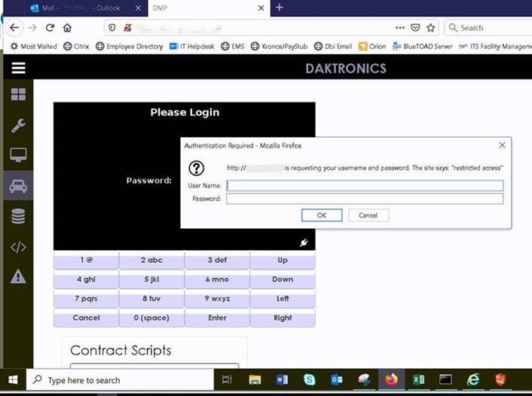Reload the page with the refresh icon
This screenshot has height=396, width=532.
(50, 27)
